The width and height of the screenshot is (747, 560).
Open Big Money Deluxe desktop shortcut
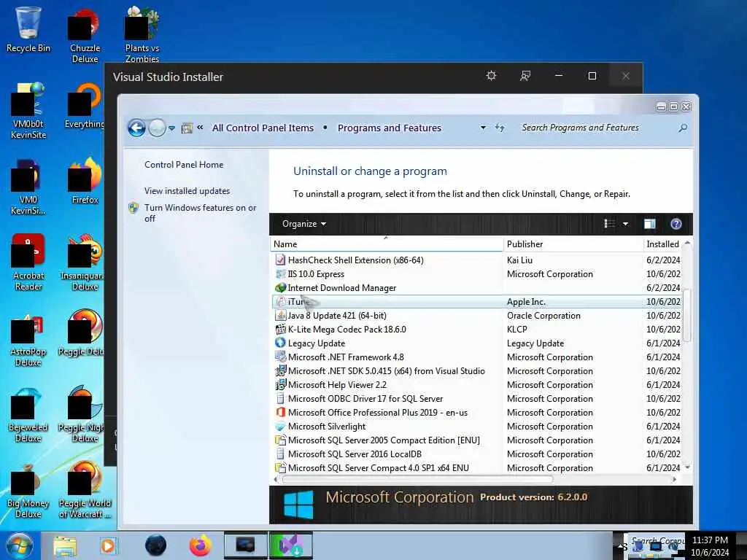click(28, 491)
